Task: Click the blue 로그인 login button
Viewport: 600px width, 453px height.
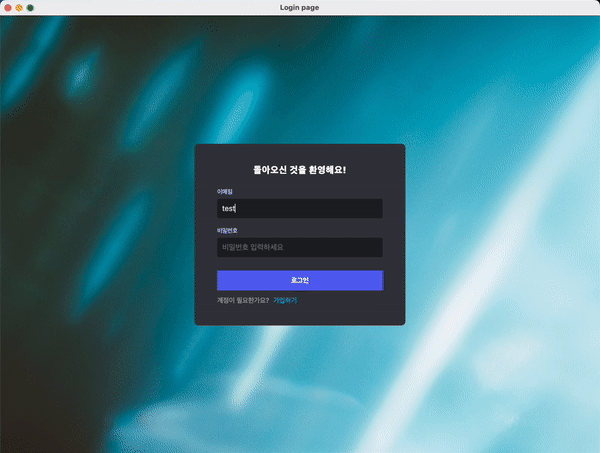Action: [300, 280]
